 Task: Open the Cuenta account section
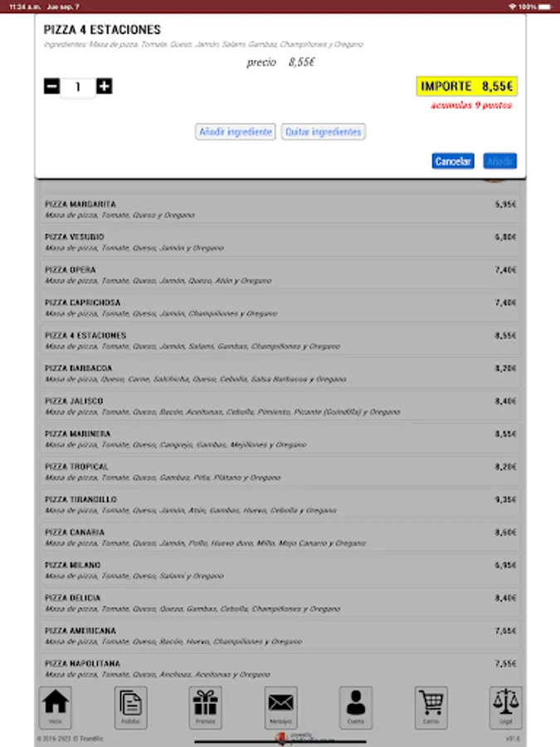[355, 707]
